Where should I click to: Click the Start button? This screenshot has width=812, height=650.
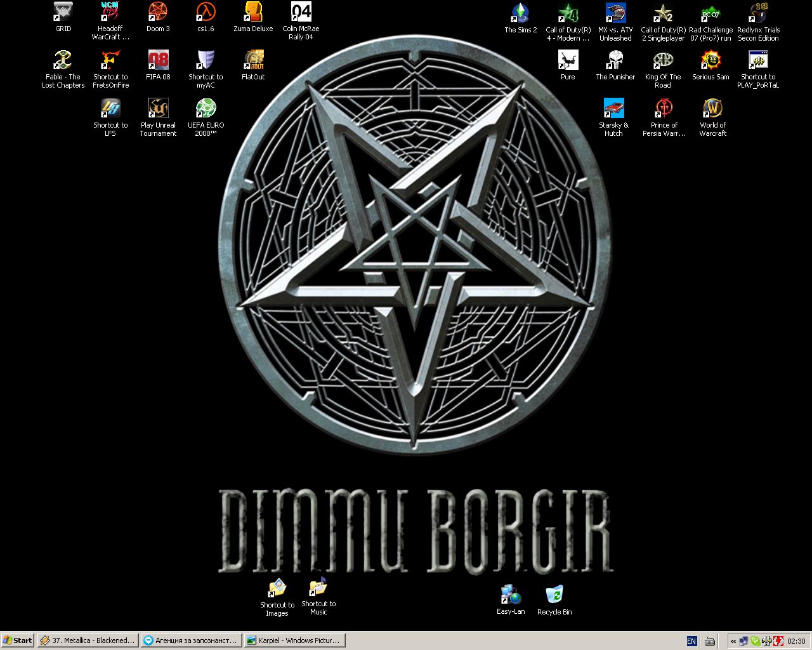point(17,640)
